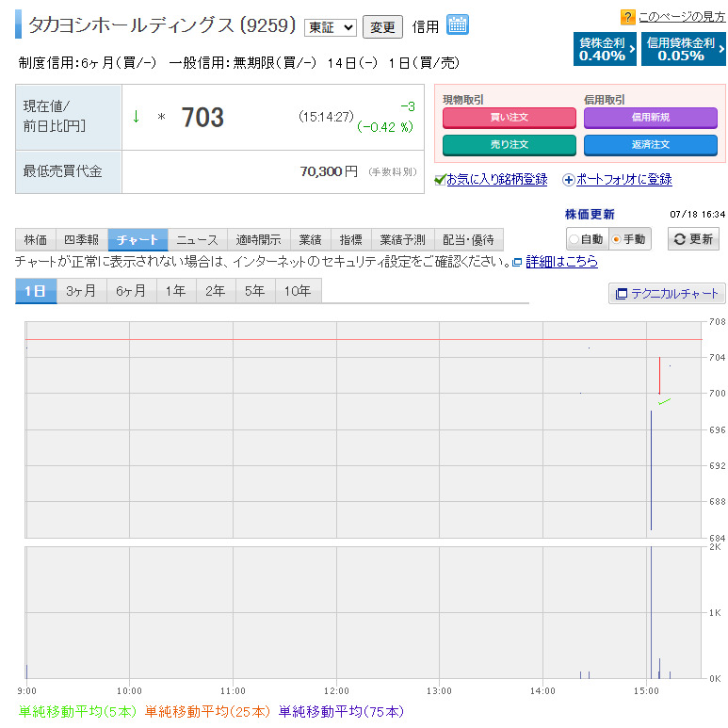
Task: Switch to the 配当・優待 tab
Action: [468, 239]
